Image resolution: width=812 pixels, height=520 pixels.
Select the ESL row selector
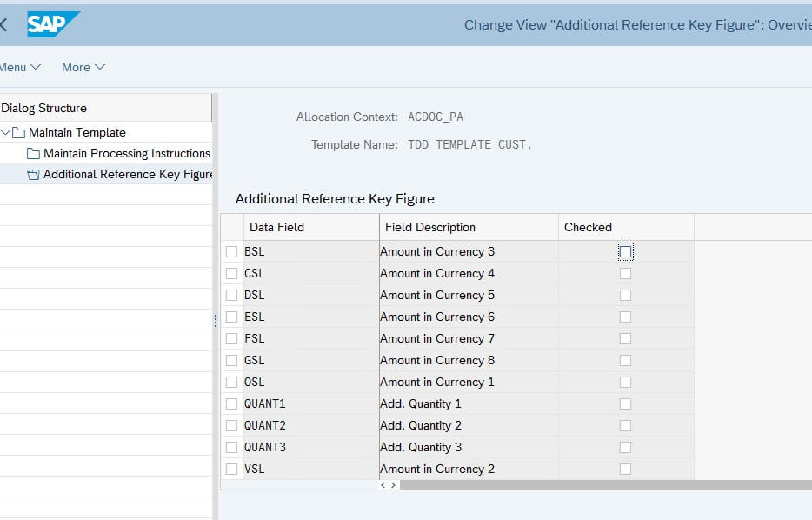(x=231, y=317)
